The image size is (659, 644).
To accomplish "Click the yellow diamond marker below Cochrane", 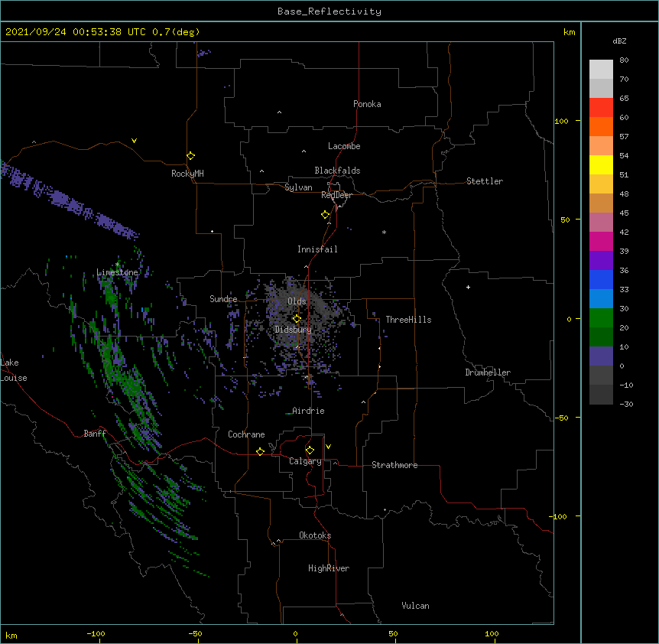I will point(260,451).
